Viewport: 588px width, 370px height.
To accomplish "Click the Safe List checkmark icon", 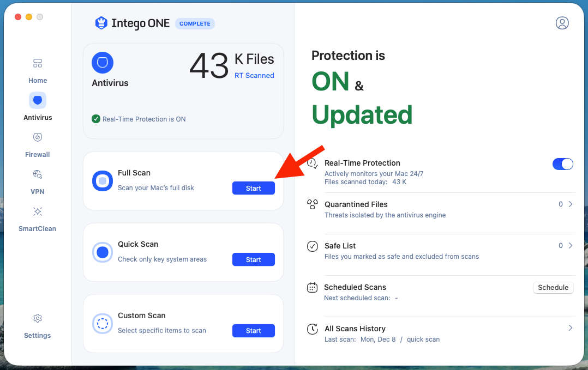I will click(313, 246).
